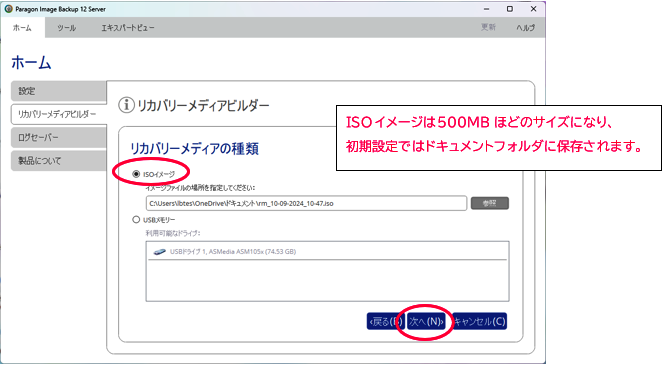
Task: Click the 次へ(N) next button
Action: [426, 322]
